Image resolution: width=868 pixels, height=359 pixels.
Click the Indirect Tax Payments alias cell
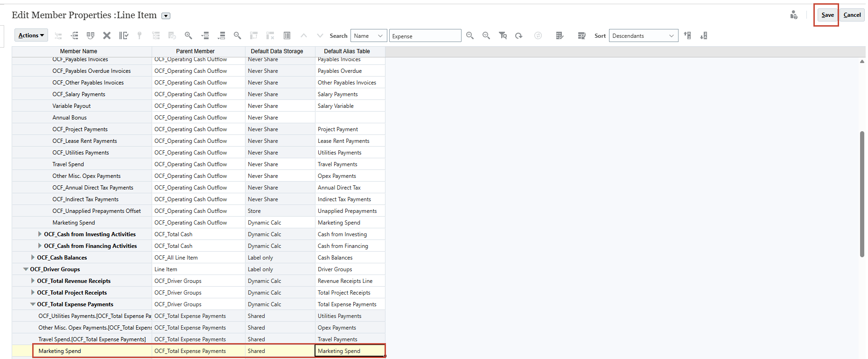click(350, 199)
